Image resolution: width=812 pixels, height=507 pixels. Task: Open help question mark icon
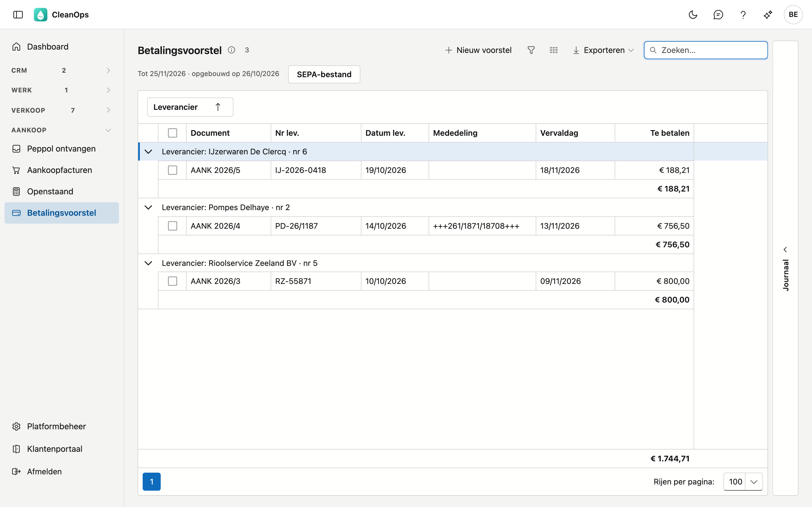coord(743,15)
